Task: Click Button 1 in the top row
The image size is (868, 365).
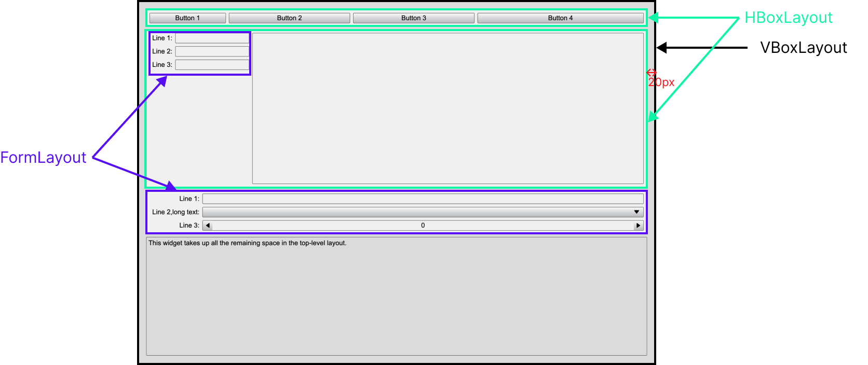Action: 187,18
